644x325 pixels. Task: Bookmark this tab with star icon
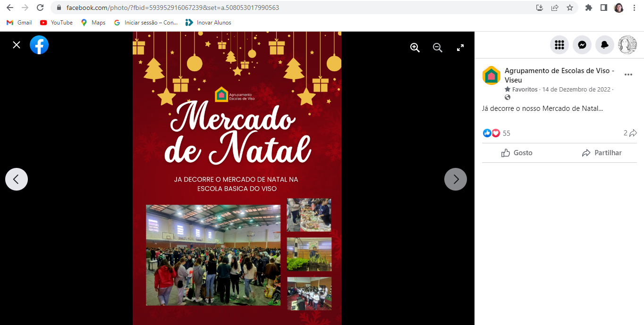coord(570,8)
